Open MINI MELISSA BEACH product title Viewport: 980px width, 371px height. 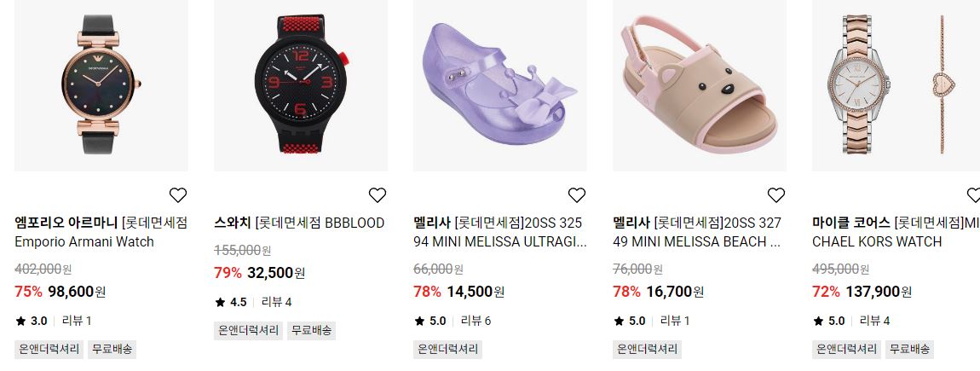[x=697, y=232]
